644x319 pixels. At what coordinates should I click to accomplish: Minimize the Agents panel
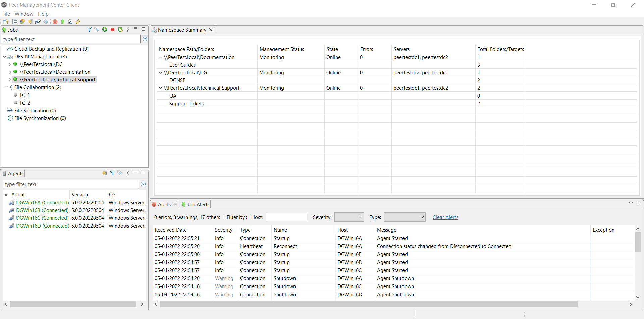[x=136, y=172]
